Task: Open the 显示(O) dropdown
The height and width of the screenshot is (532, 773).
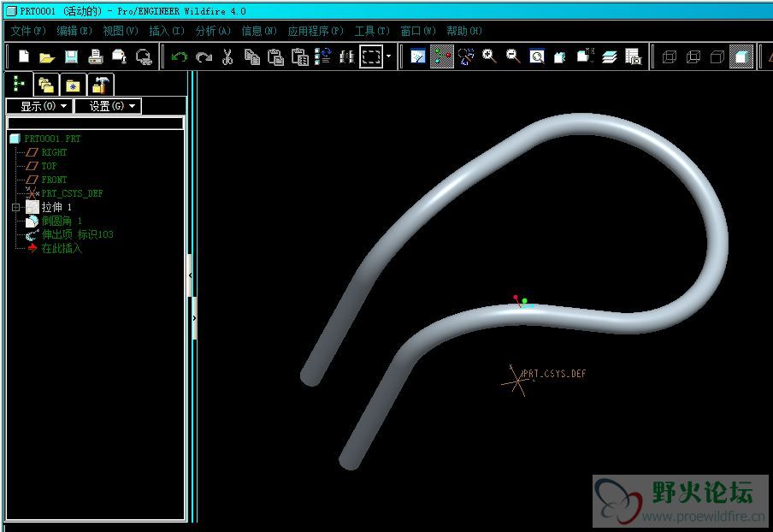Action: pos(39,106)
